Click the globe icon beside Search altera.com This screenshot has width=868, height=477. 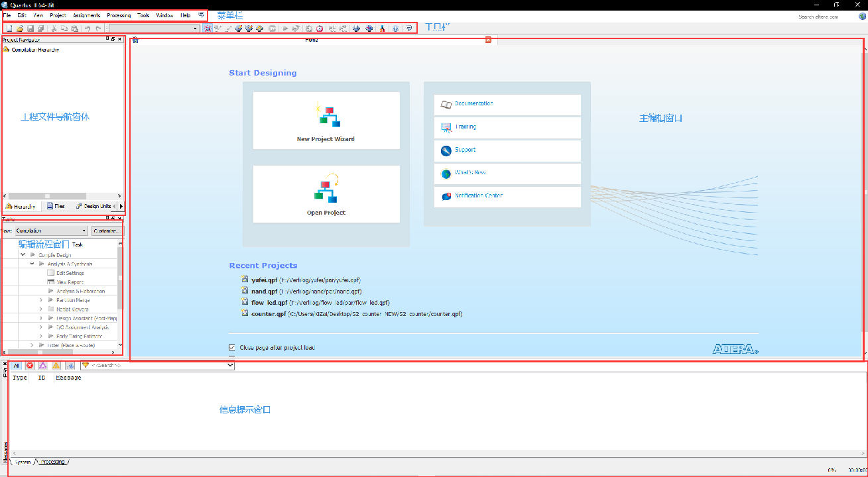[861, 16]
